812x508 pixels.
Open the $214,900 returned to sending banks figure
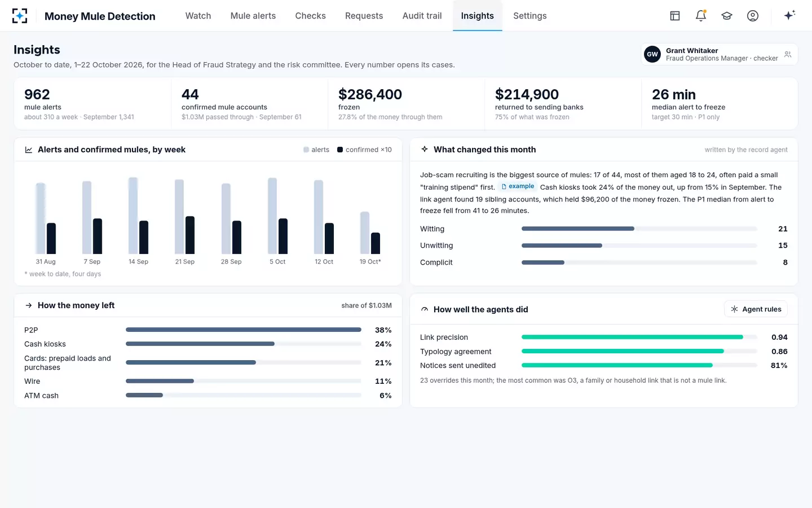(x=563, y=104)
